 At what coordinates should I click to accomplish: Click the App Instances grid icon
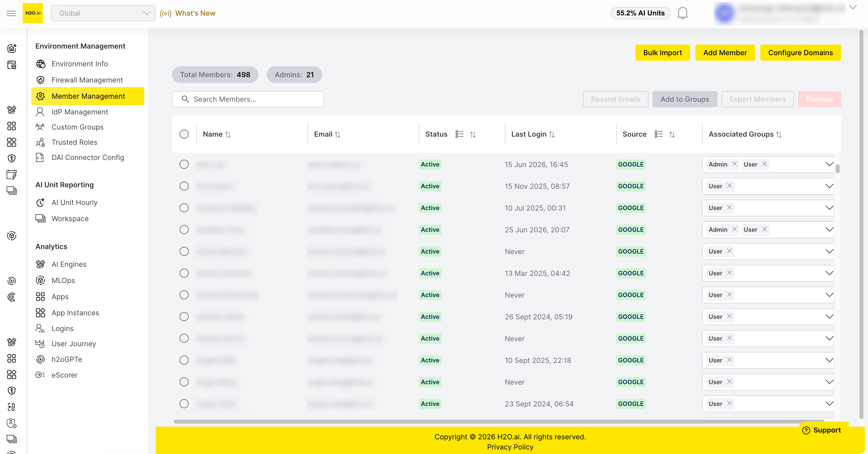(40, 313)
